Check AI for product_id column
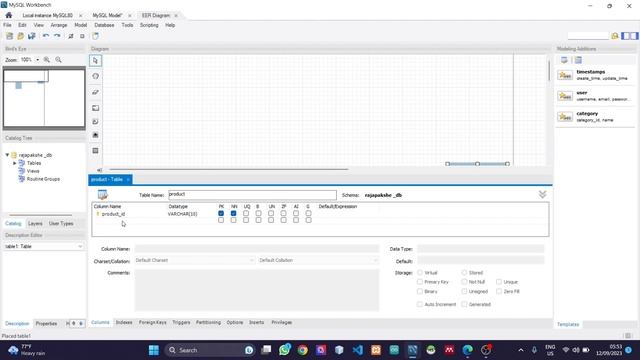This screenshot has width=640, height=360. click(x=296, y=213)
